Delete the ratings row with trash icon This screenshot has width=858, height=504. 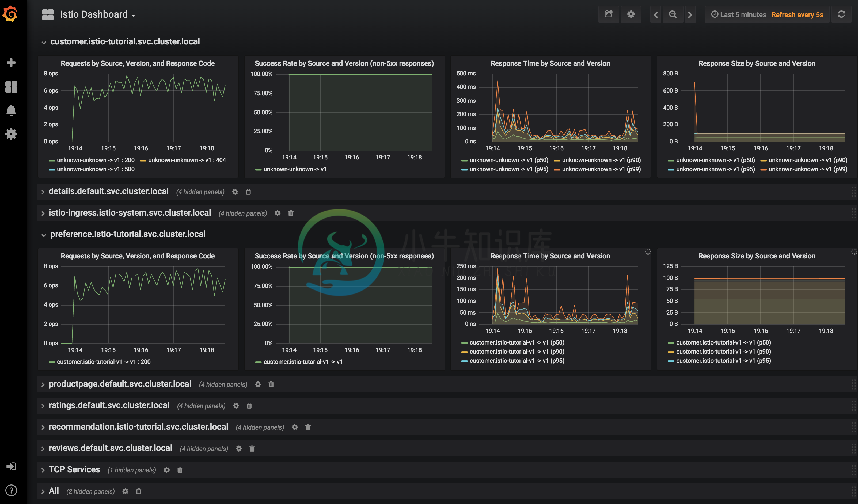[x=249, y=406]
